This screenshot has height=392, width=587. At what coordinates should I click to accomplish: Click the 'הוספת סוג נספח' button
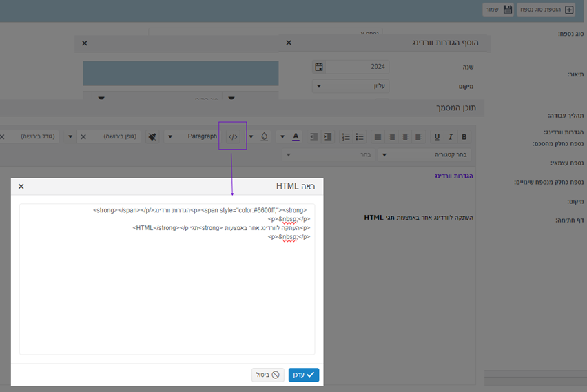pos(546,10)
